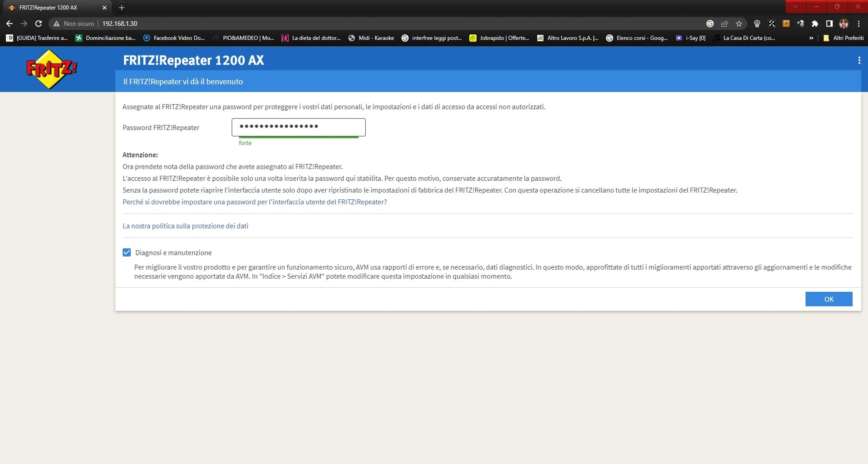The image size is (868, 464).
Task: Click the lightbulb extension icon
Action: click(x=757, y=23)
